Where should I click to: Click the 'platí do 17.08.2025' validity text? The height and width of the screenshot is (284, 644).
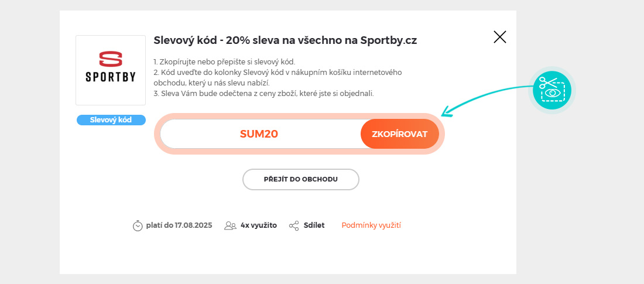pos(179,225)
